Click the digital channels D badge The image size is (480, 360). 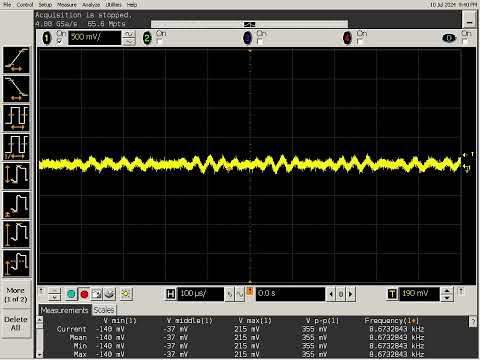tap(449, 38)
